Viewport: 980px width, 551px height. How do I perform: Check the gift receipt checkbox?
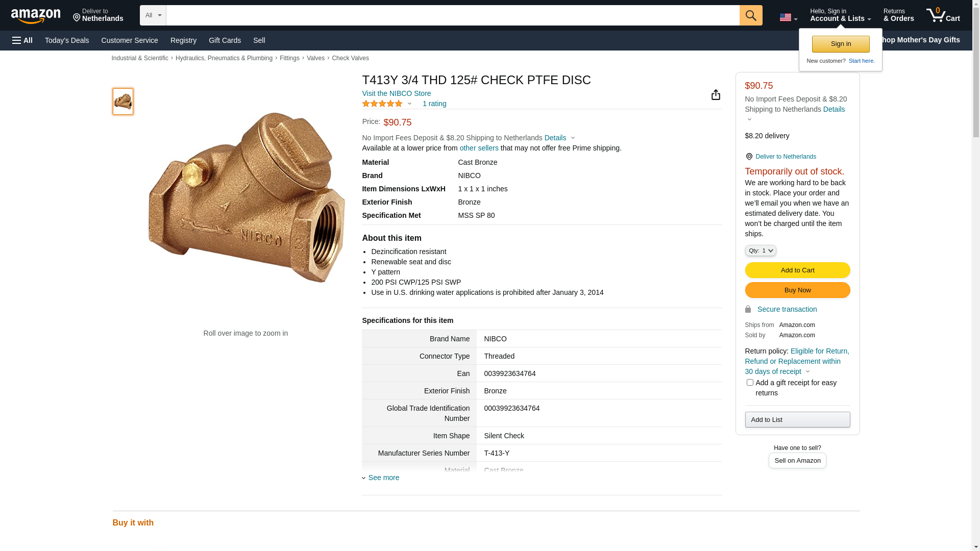coord(750,382)
